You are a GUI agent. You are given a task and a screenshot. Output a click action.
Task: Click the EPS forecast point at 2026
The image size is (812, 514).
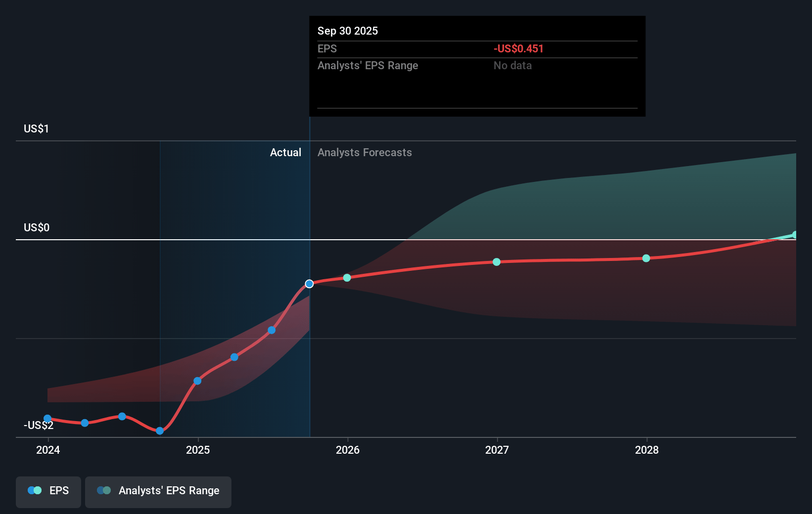[x=347, y=278]
